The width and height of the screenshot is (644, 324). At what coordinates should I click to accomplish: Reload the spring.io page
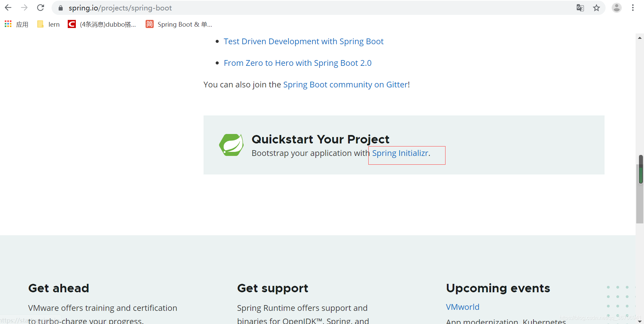tap(40, 7)
